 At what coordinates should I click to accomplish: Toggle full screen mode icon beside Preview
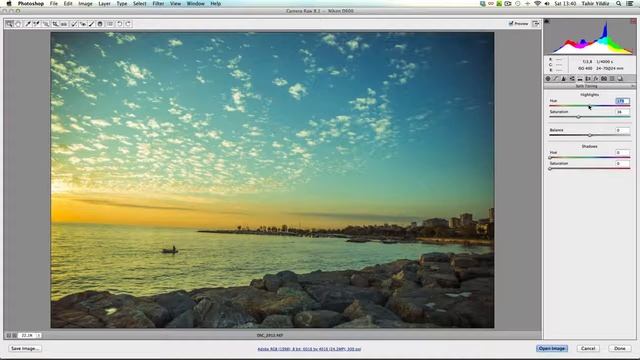tap(536, 24)
